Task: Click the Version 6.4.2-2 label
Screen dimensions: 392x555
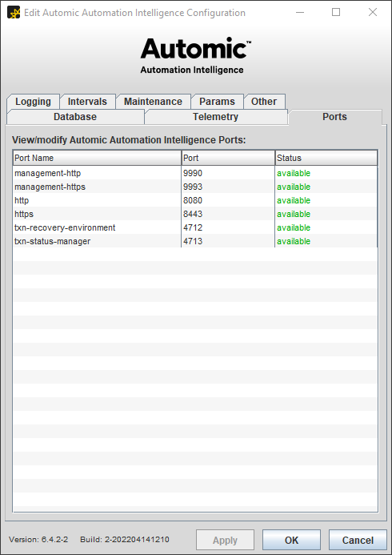Action: 38,540
